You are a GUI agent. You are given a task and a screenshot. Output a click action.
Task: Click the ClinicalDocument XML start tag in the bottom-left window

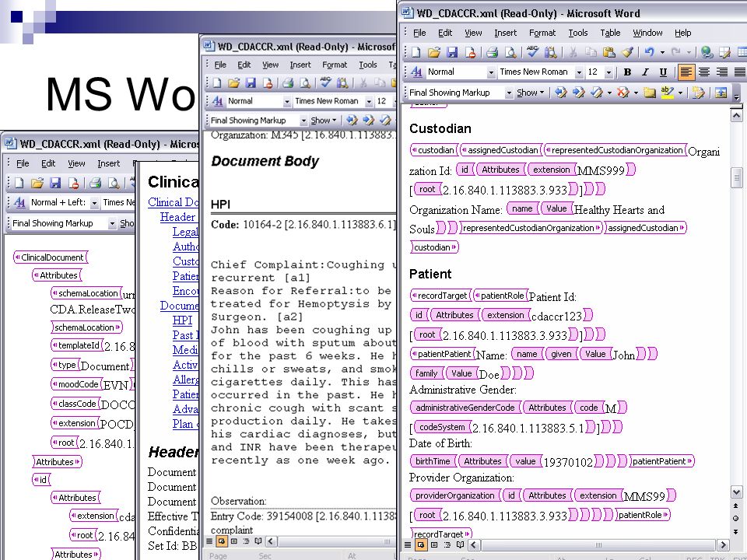pyautogui.click(x=51, y=257)
